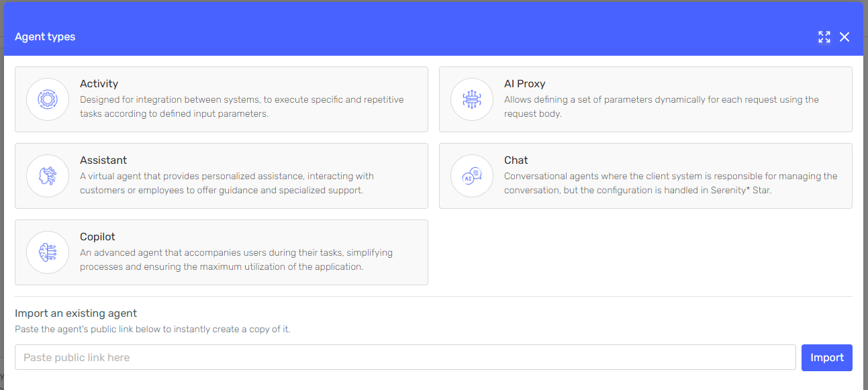Click the Copilot brain icon
This screenshot has height=390, width=868.
[48, 252]
